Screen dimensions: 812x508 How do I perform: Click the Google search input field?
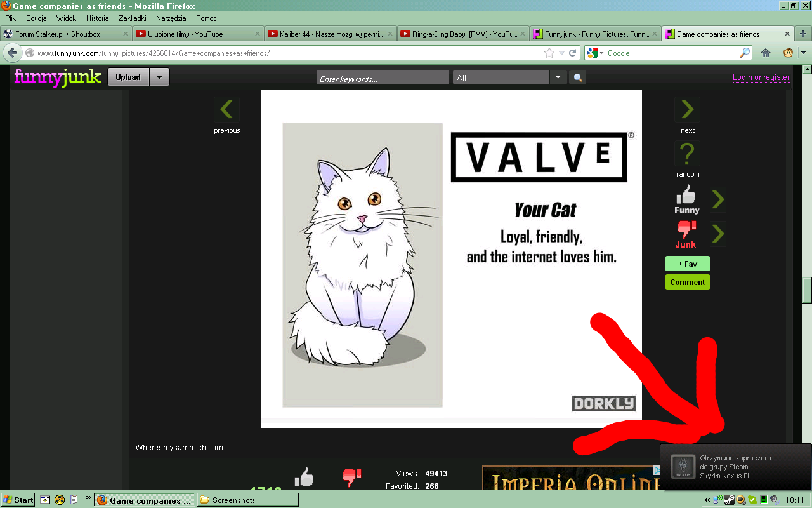(672, 53)
